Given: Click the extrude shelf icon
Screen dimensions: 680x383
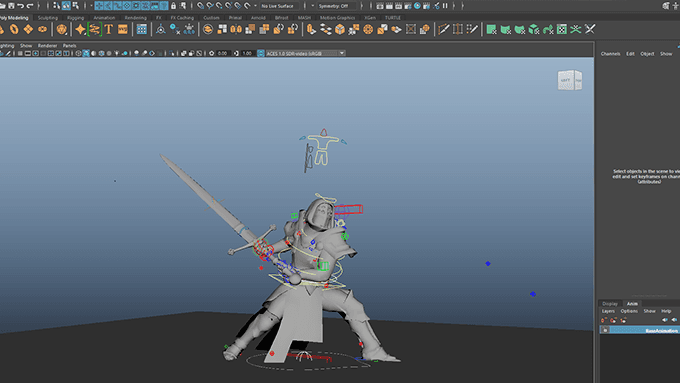Looking at the screenshot, I should tap(311, 29).
